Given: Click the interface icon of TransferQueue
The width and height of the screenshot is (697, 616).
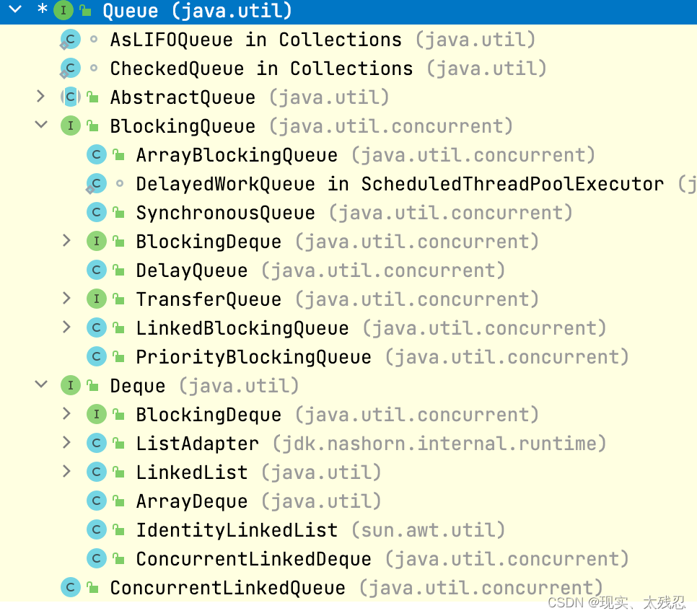Looking at the screenshot, I should (96, 299).
